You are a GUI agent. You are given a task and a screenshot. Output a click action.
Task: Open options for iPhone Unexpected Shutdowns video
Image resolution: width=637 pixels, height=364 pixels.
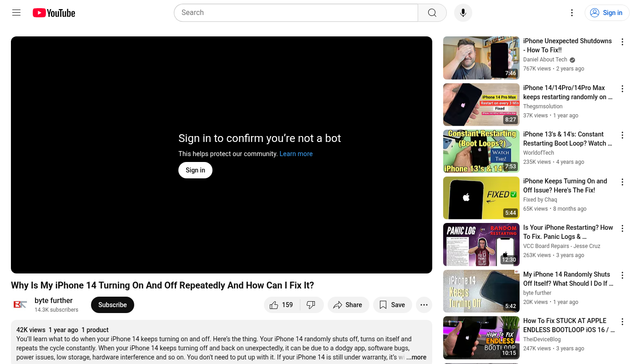[622, 42]
